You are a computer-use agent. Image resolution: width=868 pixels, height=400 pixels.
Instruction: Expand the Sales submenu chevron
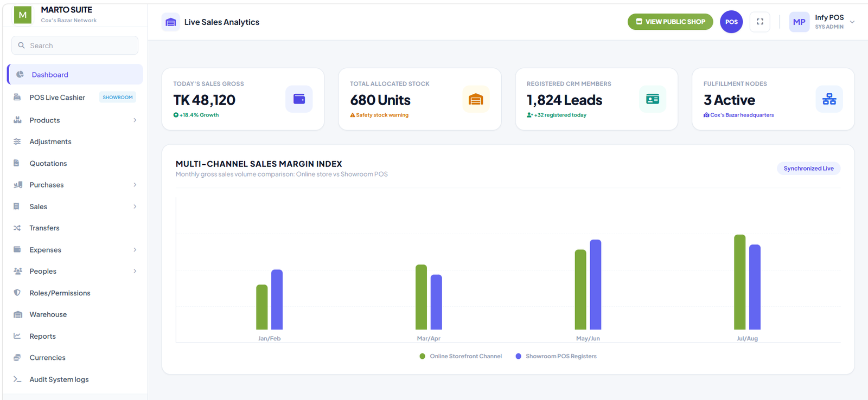pyautogui.click(x=135, y=207)
